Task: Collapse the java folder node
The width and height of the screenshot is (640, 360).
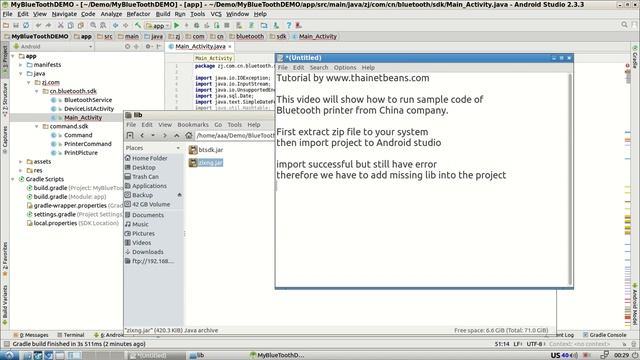Action: click(21, 74)
